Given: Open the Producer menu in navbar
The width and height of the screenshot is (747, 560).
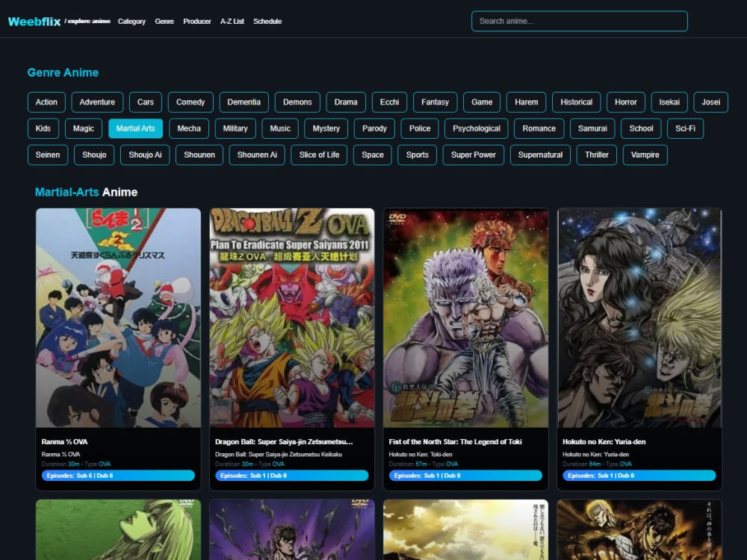Looking at the screenshot, I should (196, 22).
